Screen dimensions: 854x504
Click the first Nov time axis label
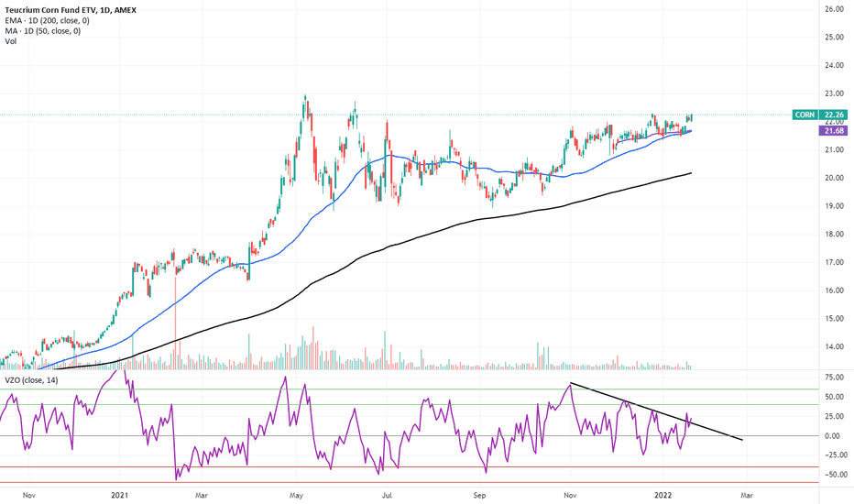click(x=29, y=495)
